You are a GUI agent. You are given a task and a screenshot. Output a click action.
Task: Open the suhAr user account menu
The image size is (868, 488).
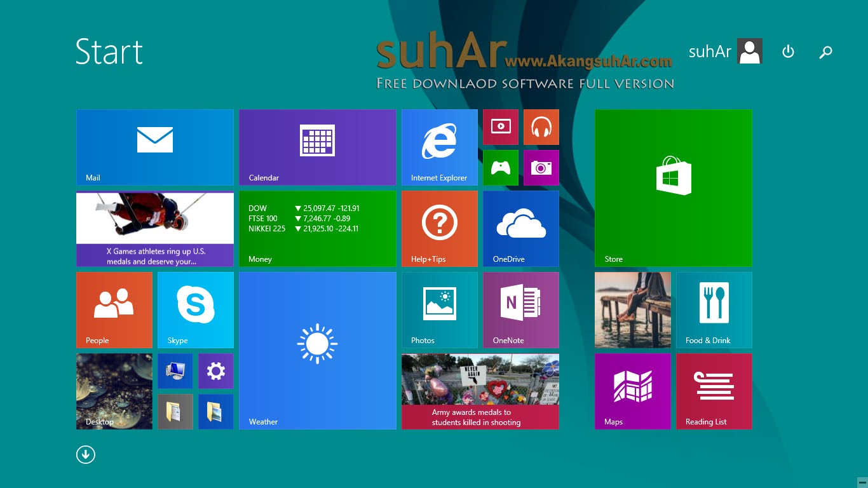click(x=726, y=51)
